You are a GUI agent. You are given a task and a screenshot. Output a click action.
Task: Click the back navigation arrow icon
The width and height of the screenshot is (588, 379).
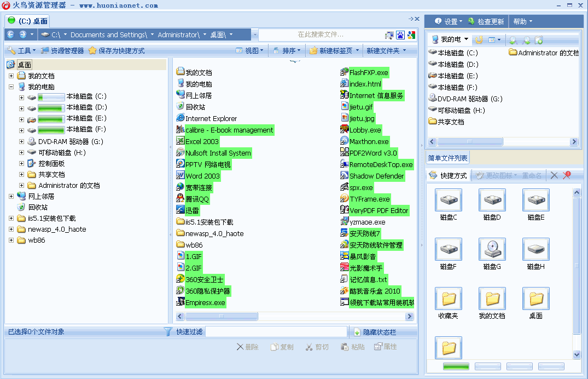[10, 35]
